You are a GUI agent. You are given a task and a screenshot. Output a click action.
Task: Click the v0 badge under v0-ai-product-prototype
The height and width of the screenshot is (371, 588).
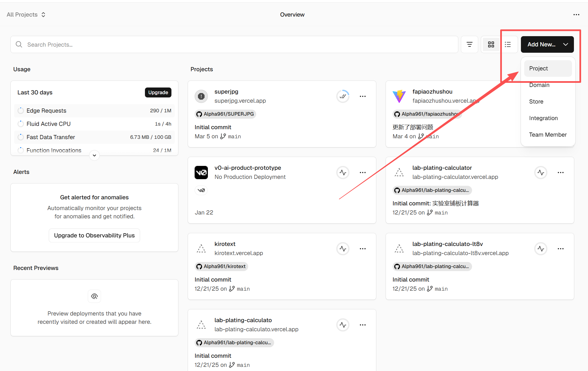coord(201,190)
